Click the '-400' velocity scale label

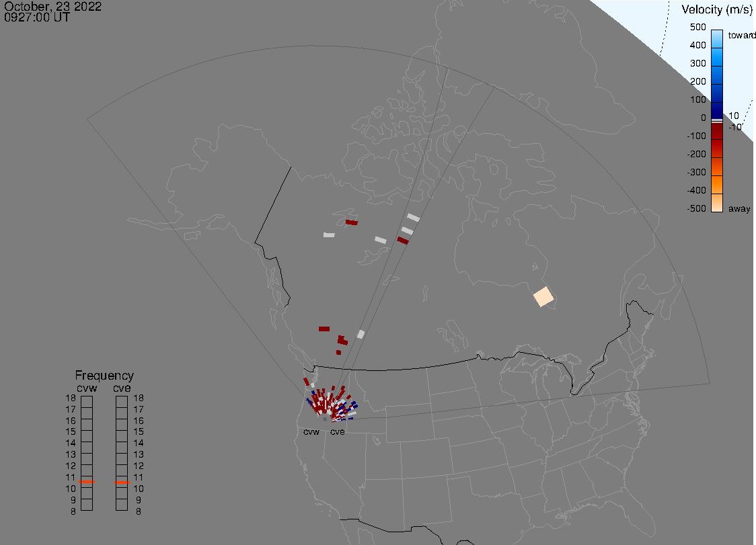point(696,190)
